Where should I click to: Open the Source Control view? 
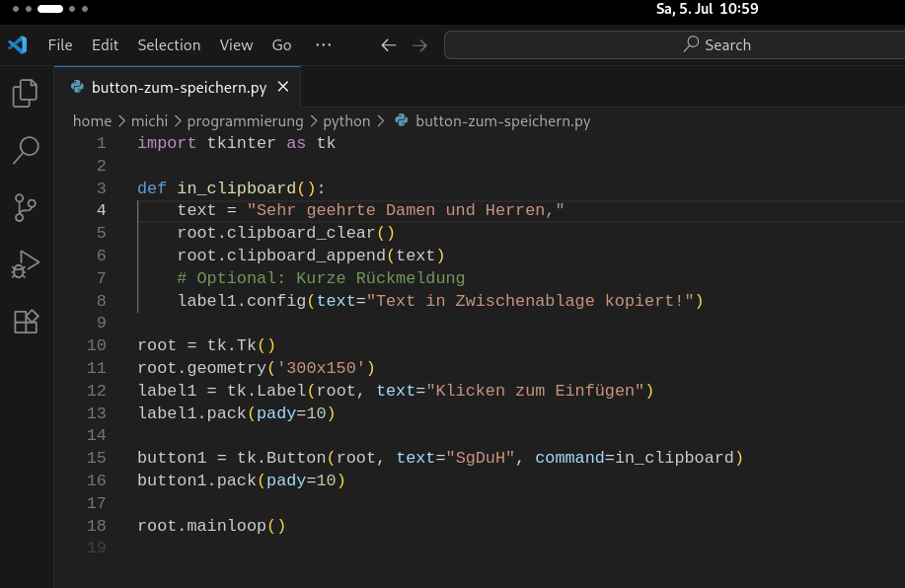(x=26, y=207)
